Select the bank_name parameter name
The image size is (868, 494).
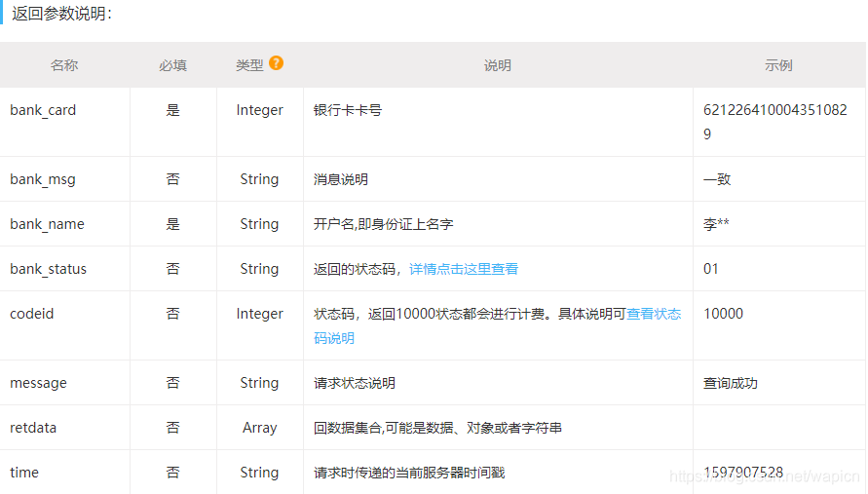47,224
